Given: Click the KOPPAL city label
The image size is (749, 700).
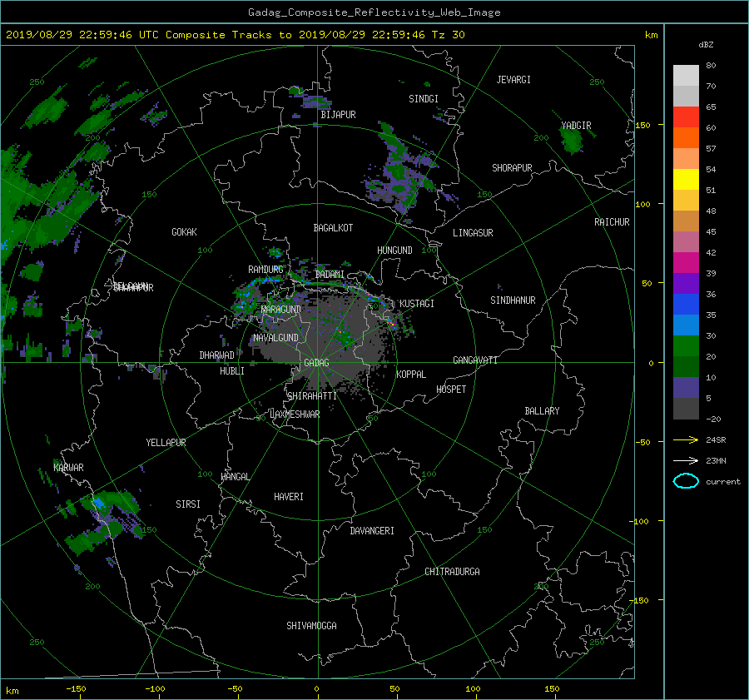Looking at the screenshot, I should tap(411, 374).
